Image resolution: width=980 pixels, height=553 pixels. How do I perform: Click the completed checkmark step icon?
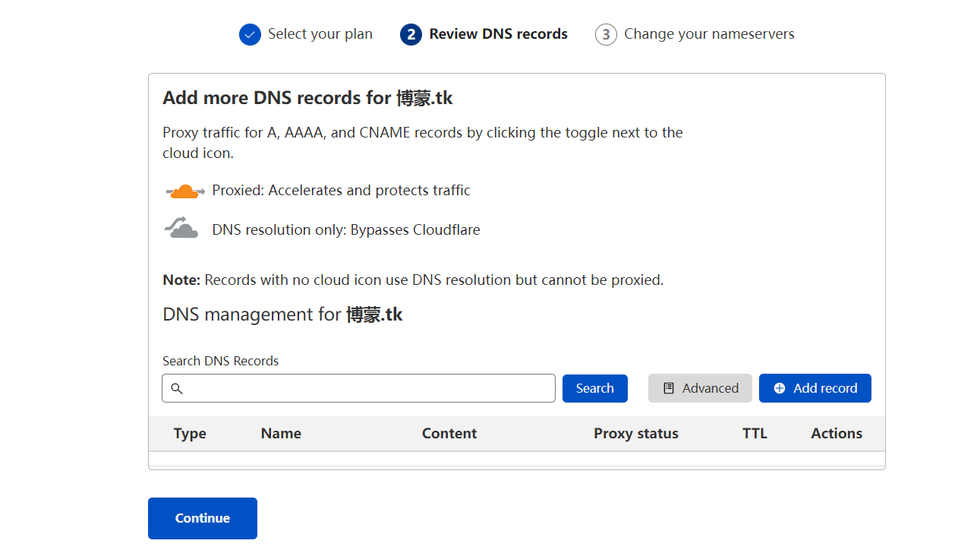pyautogui.click(x=250, y=34)
